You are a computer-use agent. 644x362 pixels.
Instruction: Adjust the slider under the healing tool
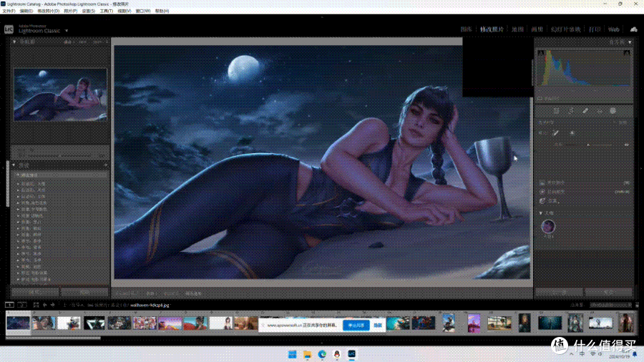(588, 145)
